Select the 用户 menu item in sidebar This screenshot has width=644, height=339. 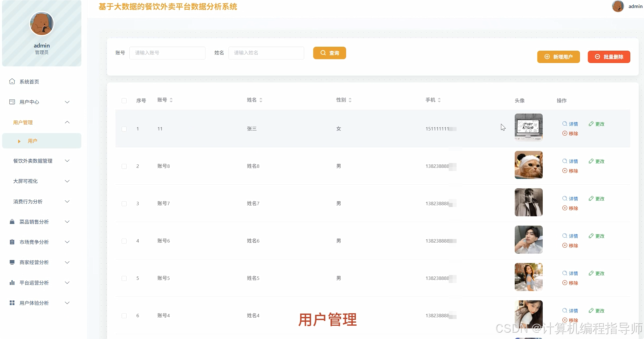click(x=33, y=141)
